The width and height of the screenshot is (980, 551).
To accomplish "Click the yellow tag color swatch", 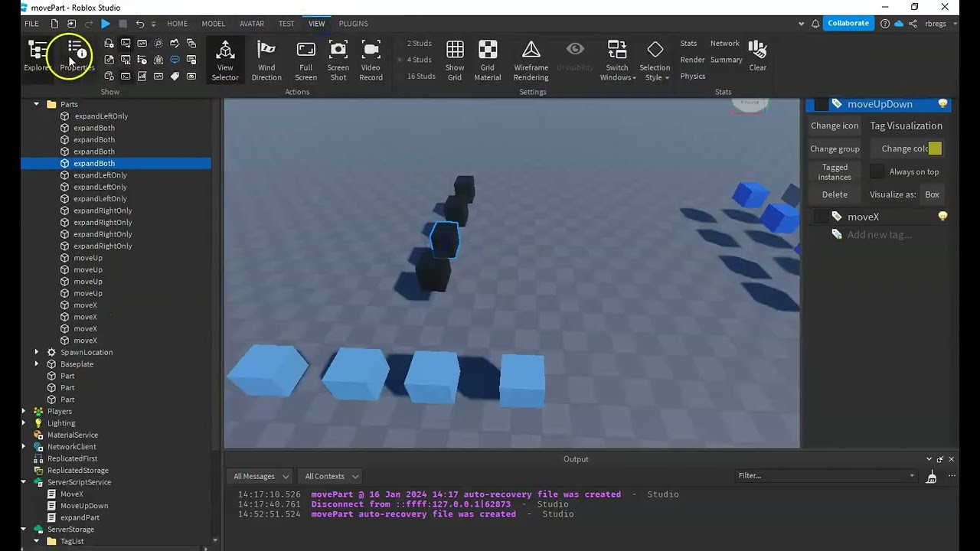I will [x=935, y=148].
